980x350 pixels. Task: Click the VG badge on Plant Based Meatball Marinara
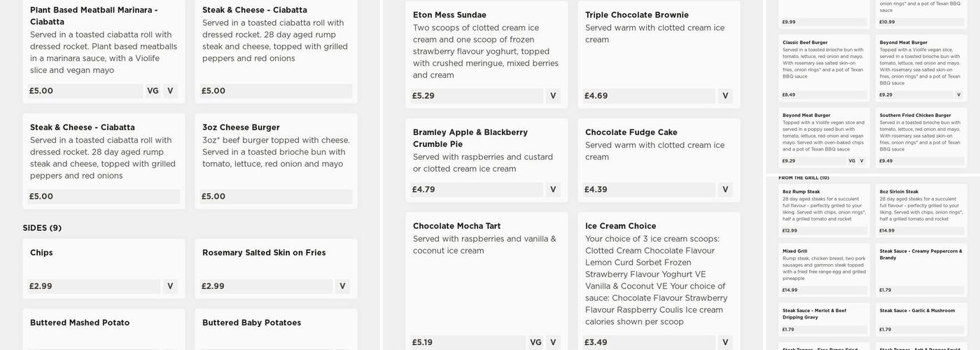153,91
